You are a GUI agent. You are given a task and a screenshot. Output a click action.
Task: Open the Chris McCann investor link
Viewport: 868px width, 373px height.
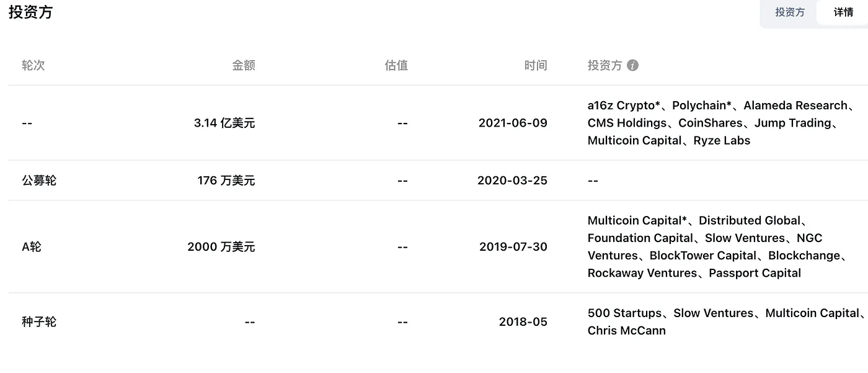pos(626,330)
